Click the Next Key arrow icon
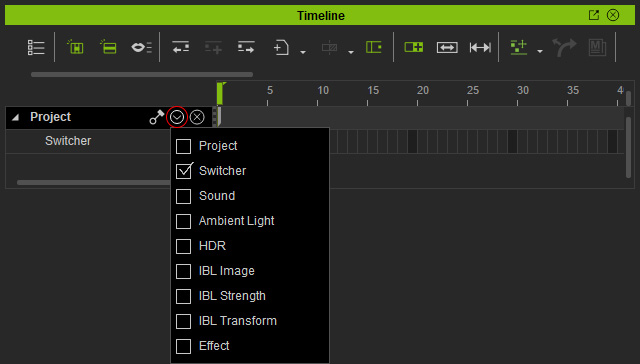 246,47
